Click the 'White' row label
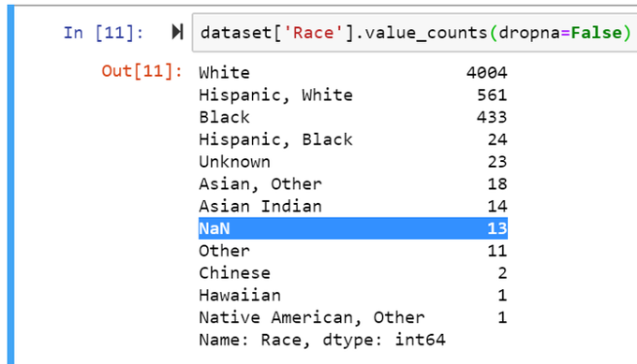 224,73
